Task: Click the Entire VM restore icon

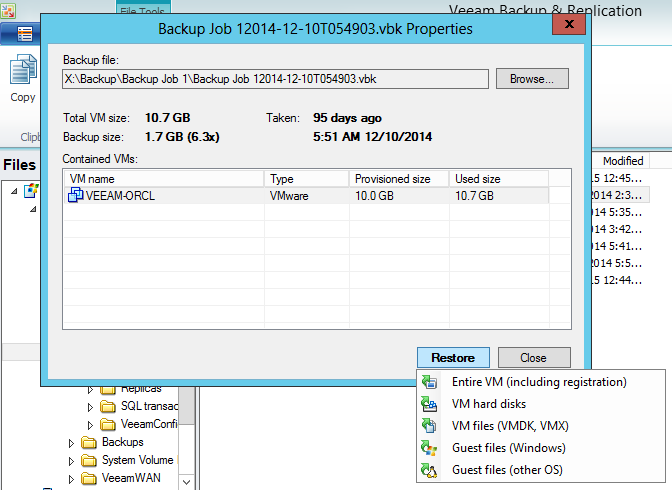Action: [429, 382]
